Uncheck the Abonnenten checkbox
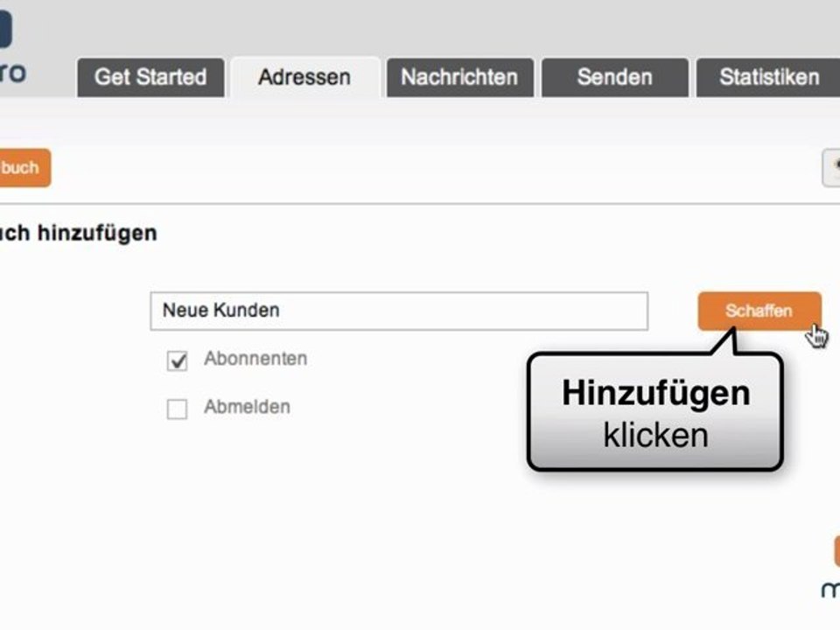Image resolution: width=840 pixels, height=630 pixels. [177, 360]
